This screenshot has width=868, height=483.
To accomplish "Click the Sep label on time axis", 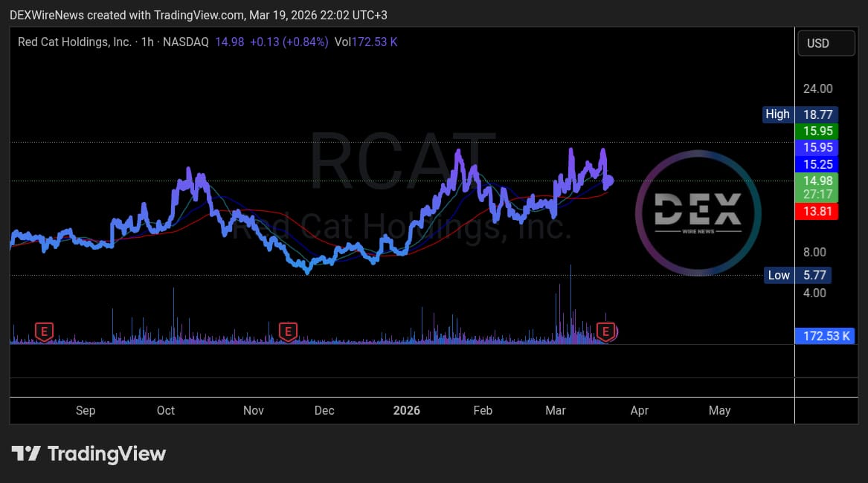I will pyautogui.click(x=86, y=410).
